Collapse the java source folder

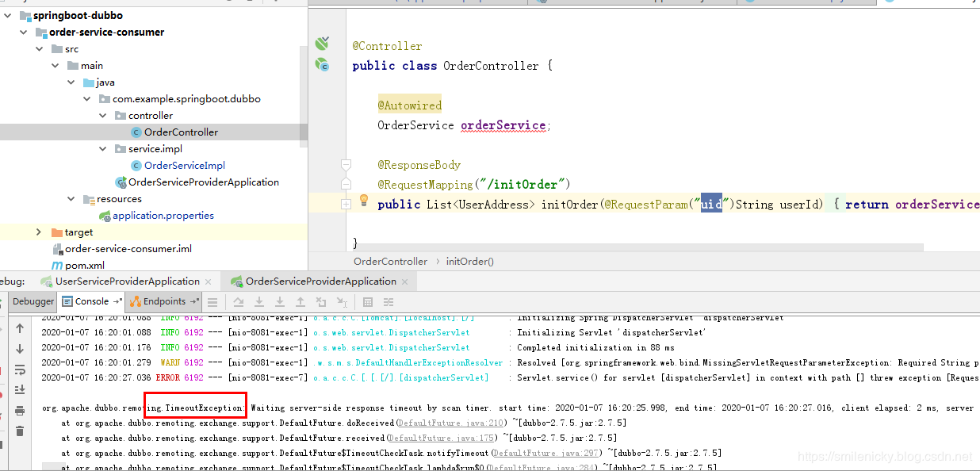pos(71,82)
